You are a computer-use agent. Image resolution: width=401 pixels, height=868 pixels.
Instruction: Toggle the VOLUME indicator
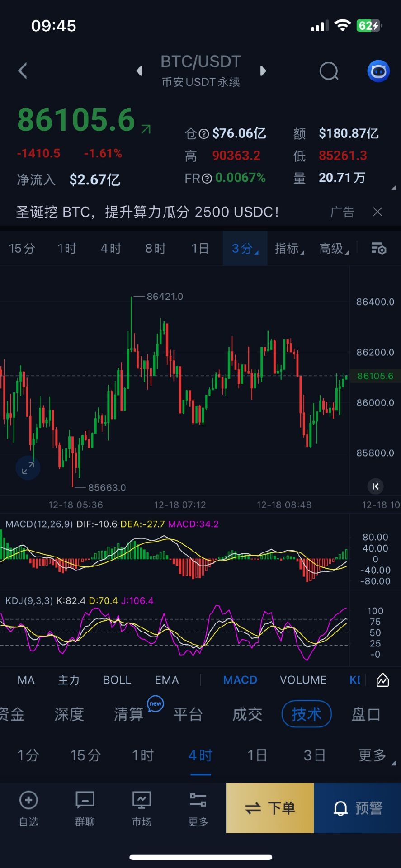(x=303, y=680)
